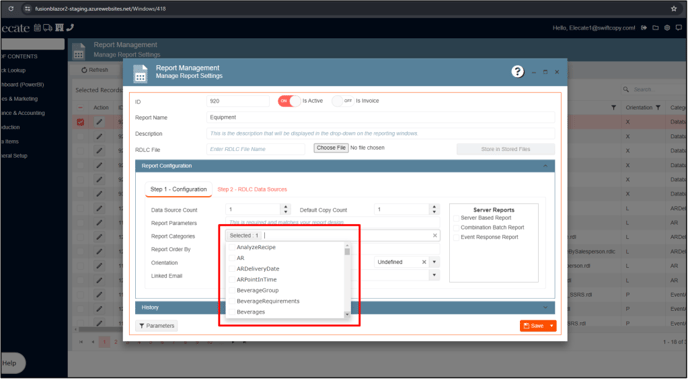The height and width of the screenshot is (382, 688).
Task: Switch to Step 2 - RDLC Data Sources tab
Action: click(x=252, y=189)
